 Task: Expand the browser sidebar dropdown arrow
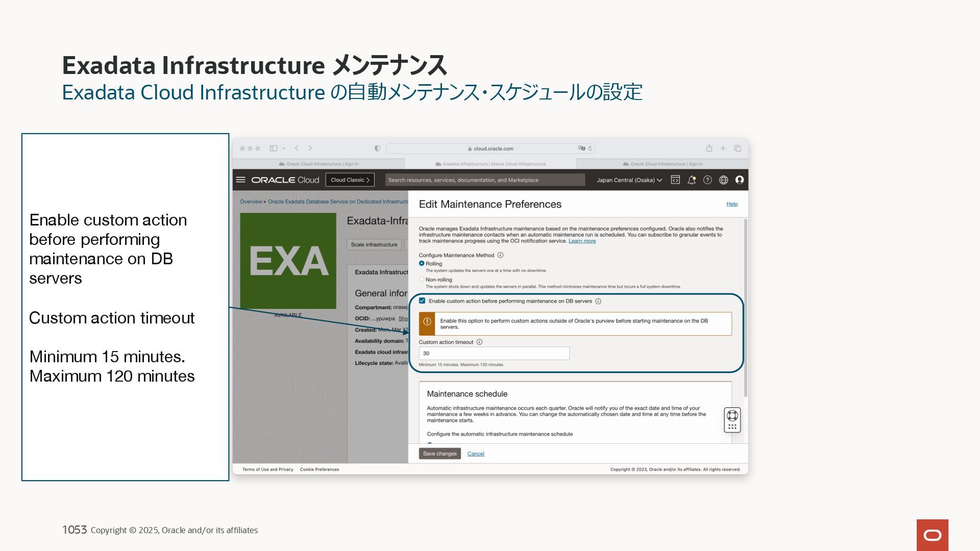[x=284, y=148]
